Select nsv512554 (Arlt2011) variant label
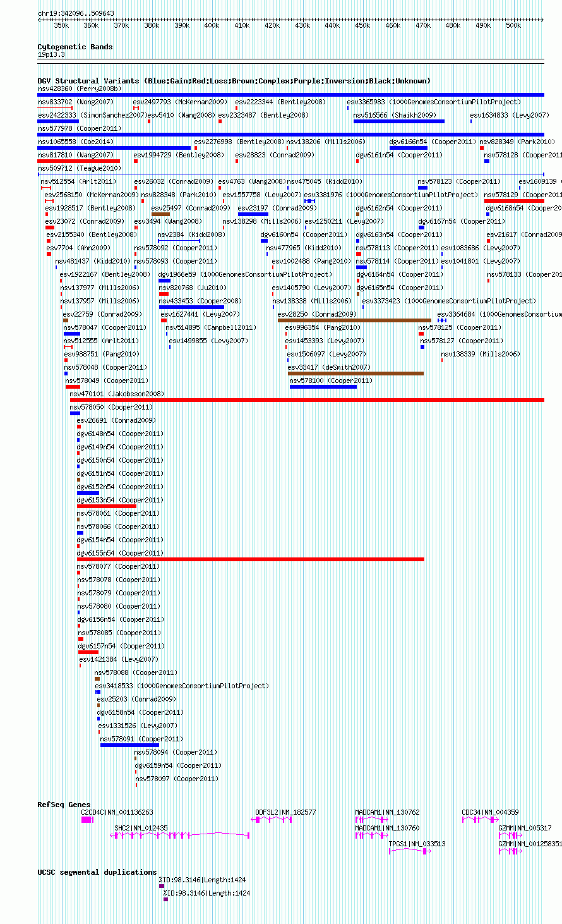The width and height of the screenshot is (562, 924). (79, 181)
